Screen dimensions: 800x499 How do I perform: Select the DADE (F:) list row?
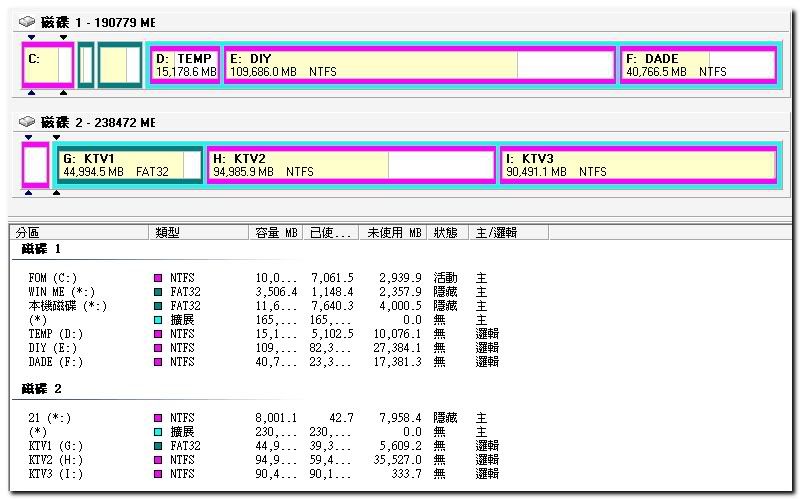coord(265,362)
